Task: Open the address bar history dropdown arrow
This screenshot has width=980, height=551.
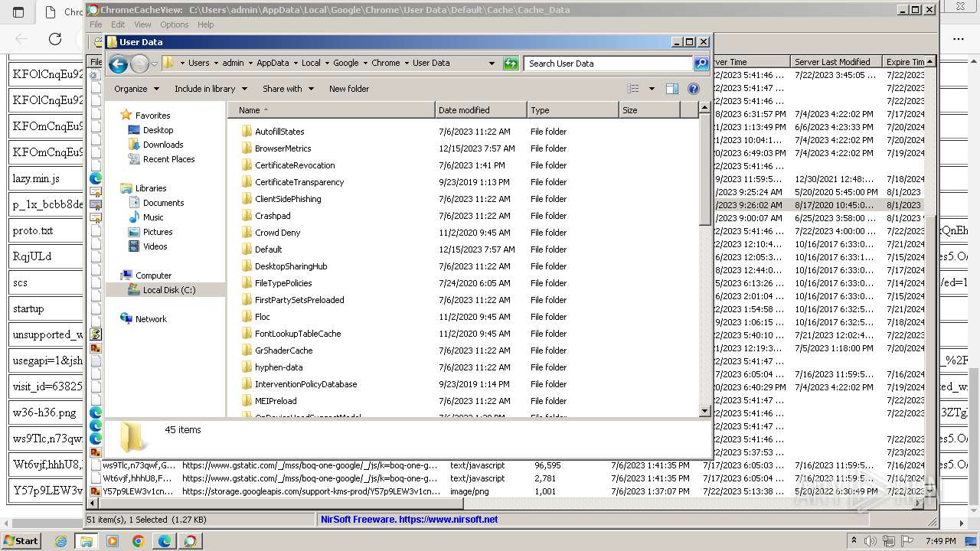Action: click(x=492, y=64)
